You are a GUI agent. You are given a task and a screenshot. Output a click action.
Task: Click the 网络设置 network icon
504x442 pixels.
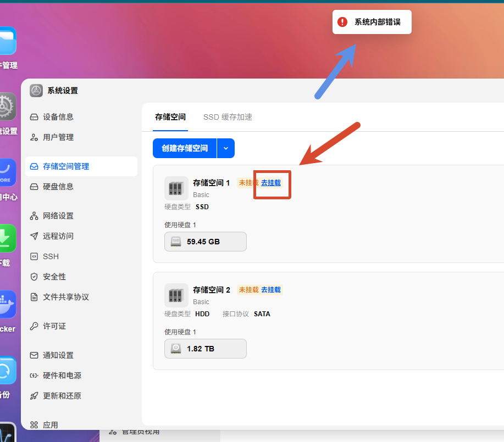click(x=34, y=216)
